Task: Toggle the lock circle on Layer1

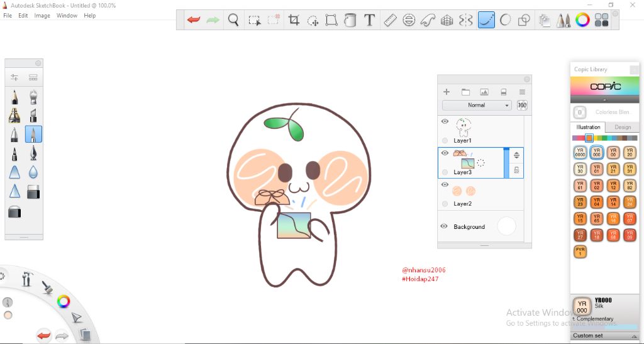Action: [445, 140]
